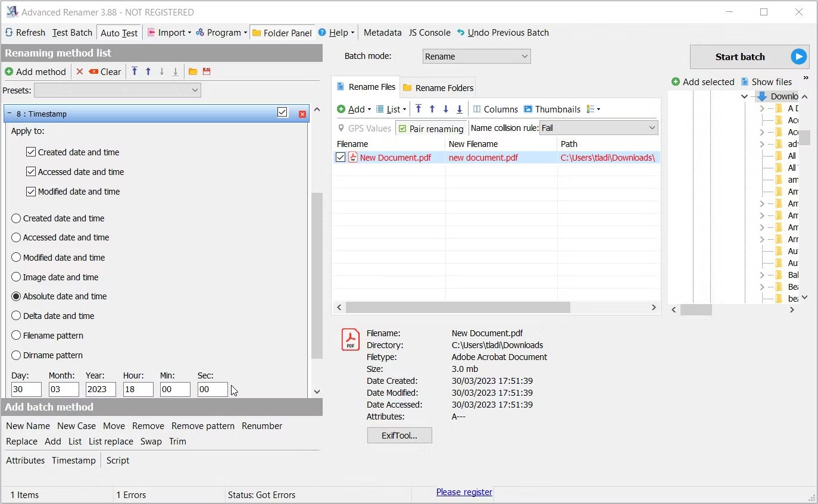818x504 pixels.
Task: Click the Day input field
Action: [26, 389]
